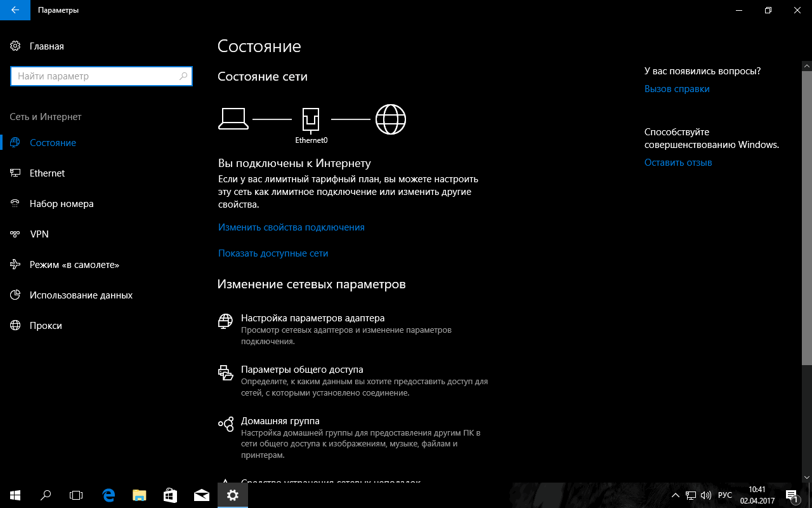Open File Explorer from the taskbar
The image size is (812, 508).
pyautogui.click(x=140, y=495)
